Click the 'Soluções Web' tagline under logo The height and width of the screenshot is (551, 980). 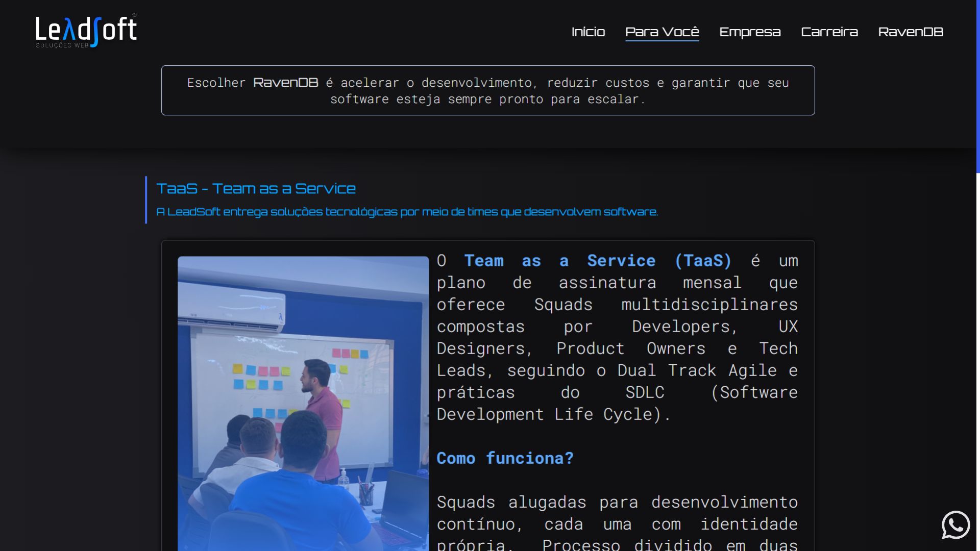click(x=62, y=45)
